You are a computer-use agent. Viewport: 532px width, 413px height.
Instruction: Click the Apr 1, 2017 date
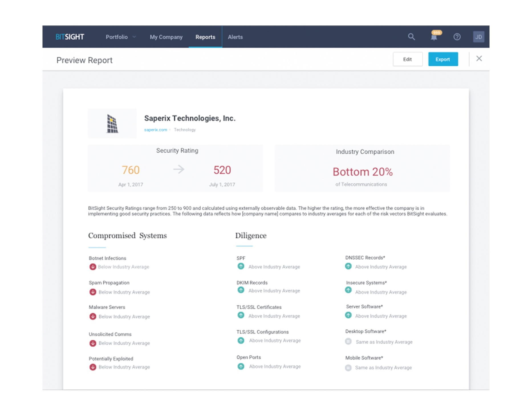(x=131, y=185)
